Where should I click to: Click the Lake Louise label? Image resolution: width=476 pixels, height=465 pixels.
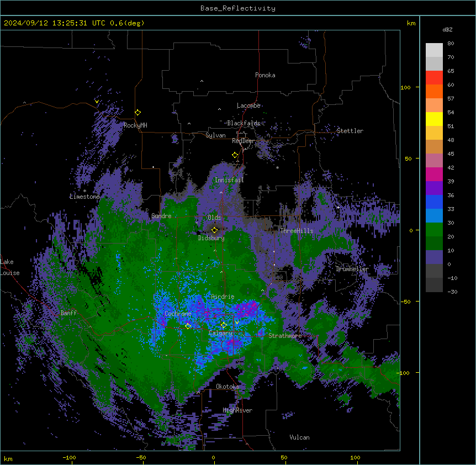click(10, 267)
